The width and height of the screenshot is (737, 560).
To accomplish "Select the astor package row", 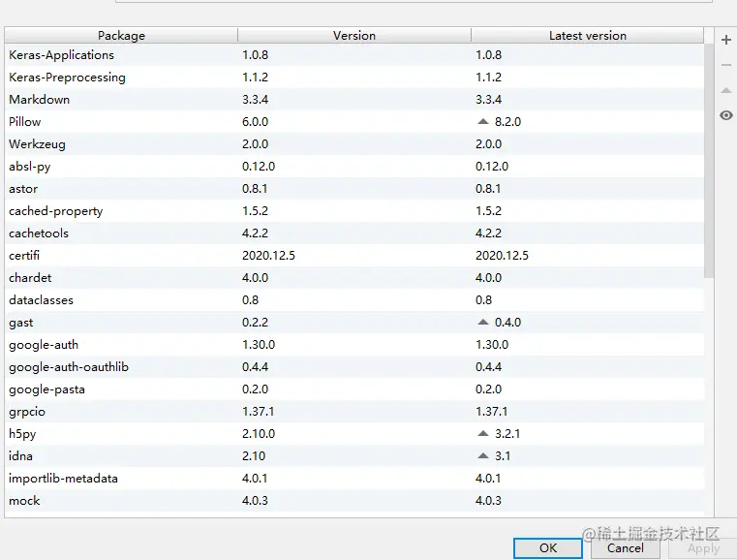I will 354,189.
